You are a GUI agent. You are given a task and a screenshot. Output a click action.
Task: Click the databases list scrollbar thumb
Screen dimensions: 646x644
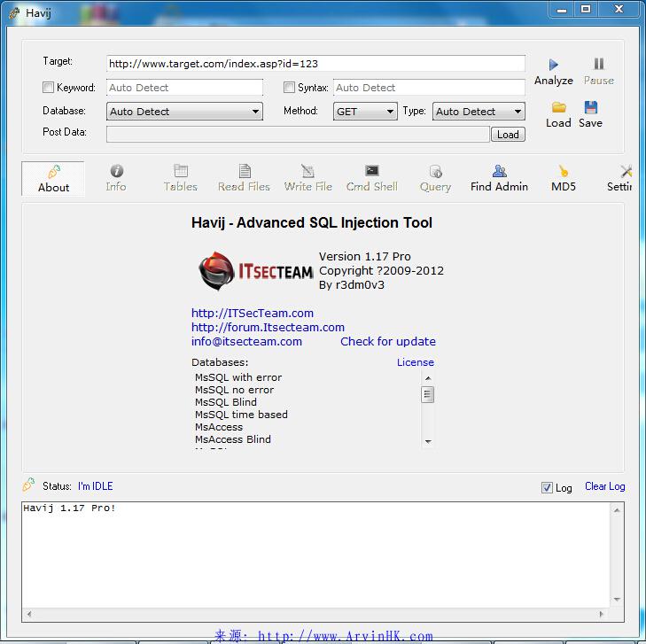[x=428, y=394]
